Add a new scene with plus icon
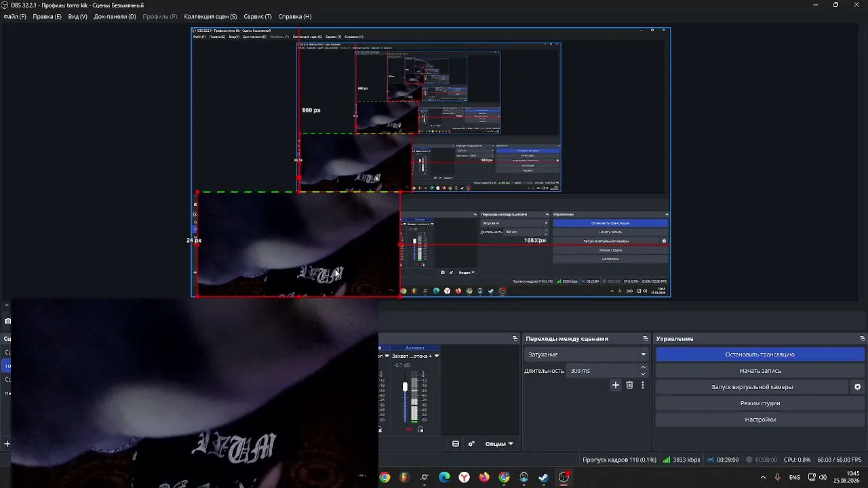The height and width of the screenshot is (488, 868). pyautogui.click(x=7, y=444)
